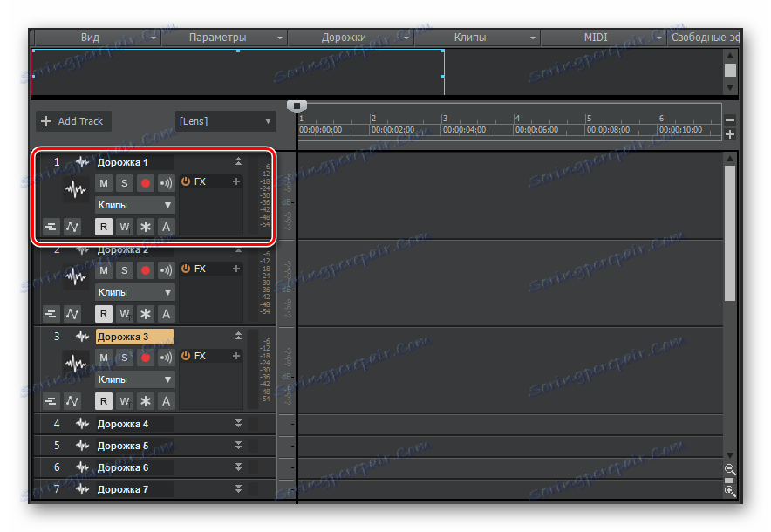Image resolution: width=771 pixels, height=532 pixels.
Task: Arm recording on Дорожка 3
Action: click(146, 358)
